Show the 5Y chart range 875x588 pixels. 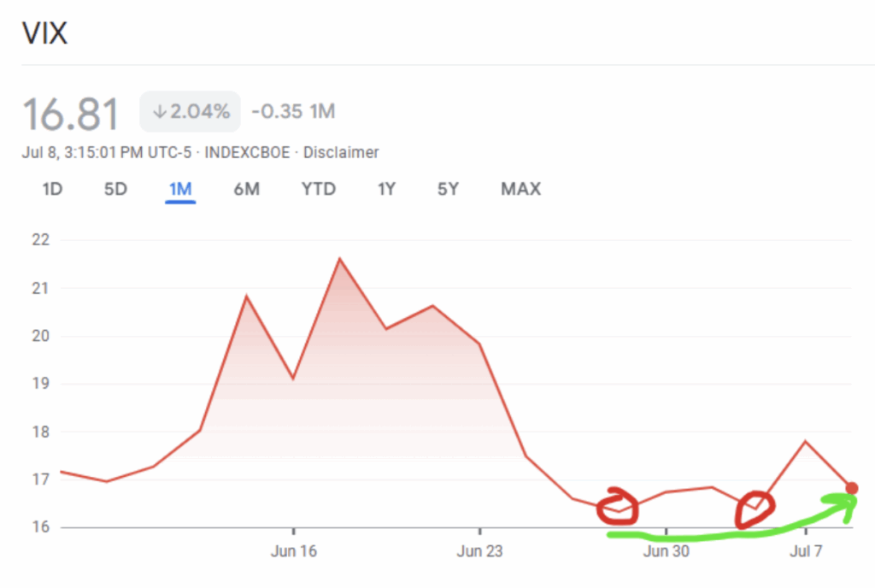[448, 189]
